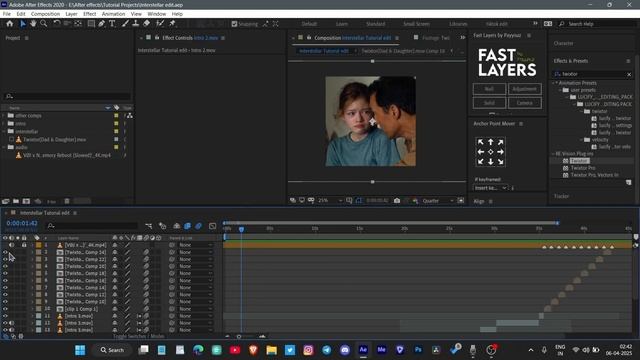The height and width of the screenshot is (360, 640).
Task: Click Fast Layers Camera button
Action: (x=525, y=103)
